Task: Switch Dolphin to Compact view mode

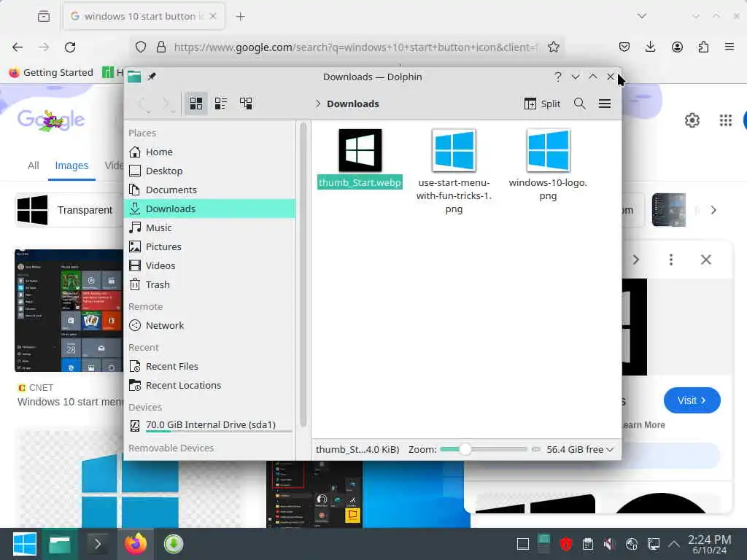Action: (x=220, y=104)
